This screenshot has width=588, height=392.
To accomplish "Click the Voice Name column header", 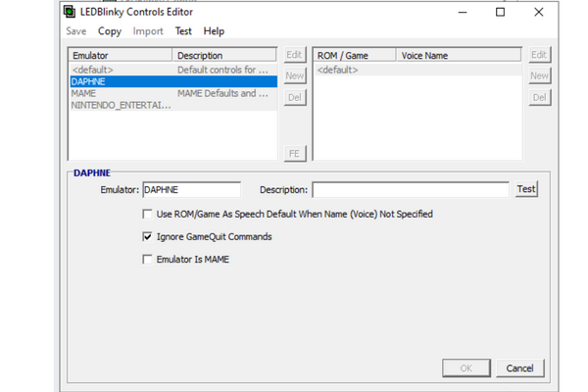I will 459,56.
